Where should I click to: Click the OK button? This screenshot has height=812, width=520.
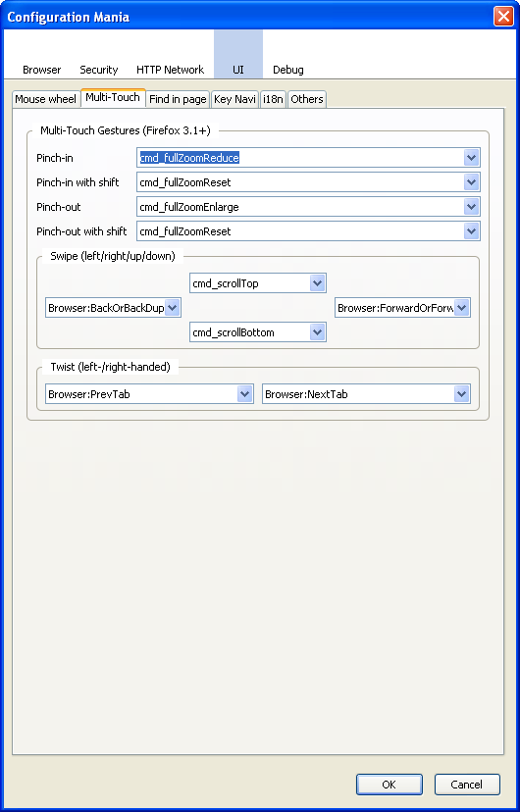[389, 784]
